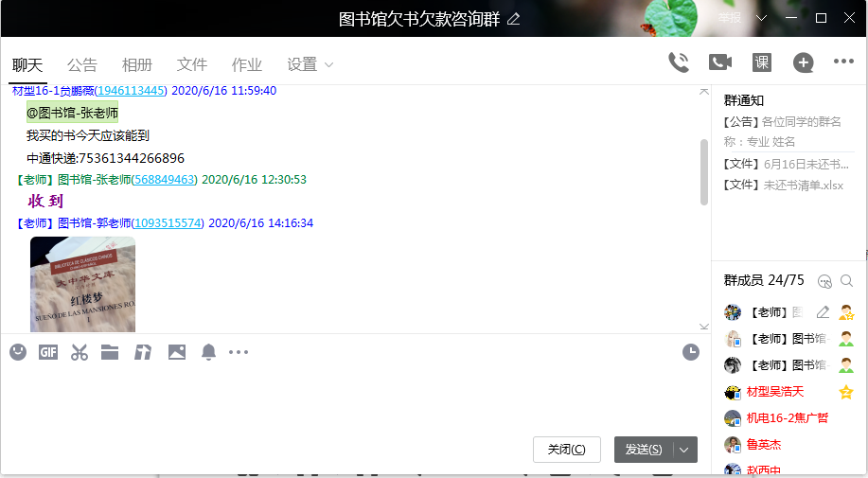
Task: Expand the 设置 tab dropdown
Action: coord(328,65)
